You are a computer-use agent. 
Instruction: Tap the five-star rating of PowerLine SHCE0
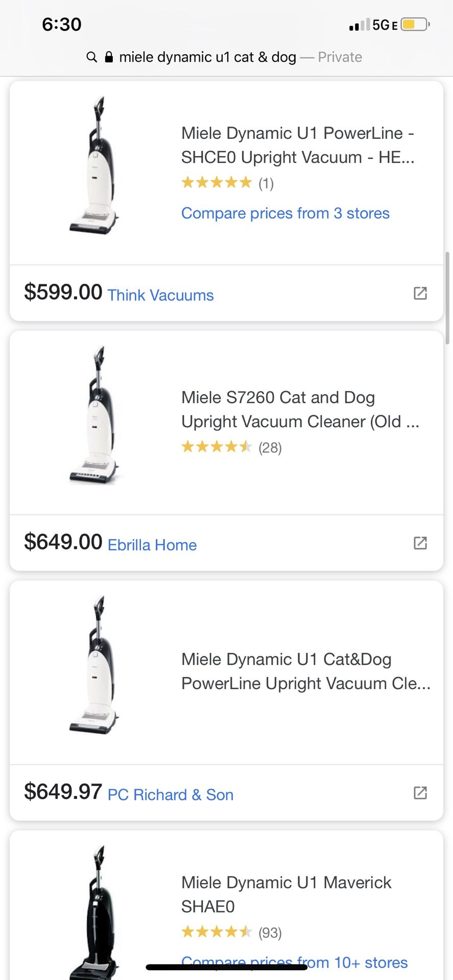217,182
